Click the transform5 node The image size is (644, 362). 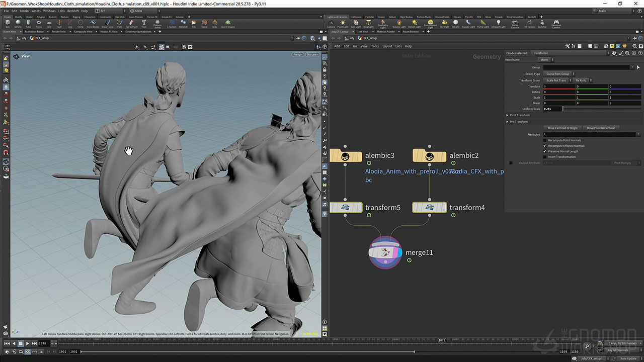tap(346, 207)
